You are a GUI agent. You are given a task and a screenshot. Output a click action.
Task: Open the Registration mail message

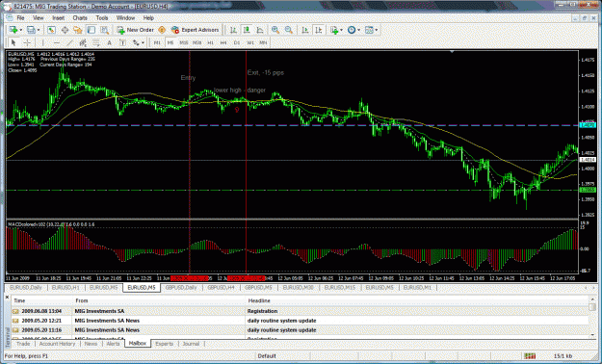(301, 311)
